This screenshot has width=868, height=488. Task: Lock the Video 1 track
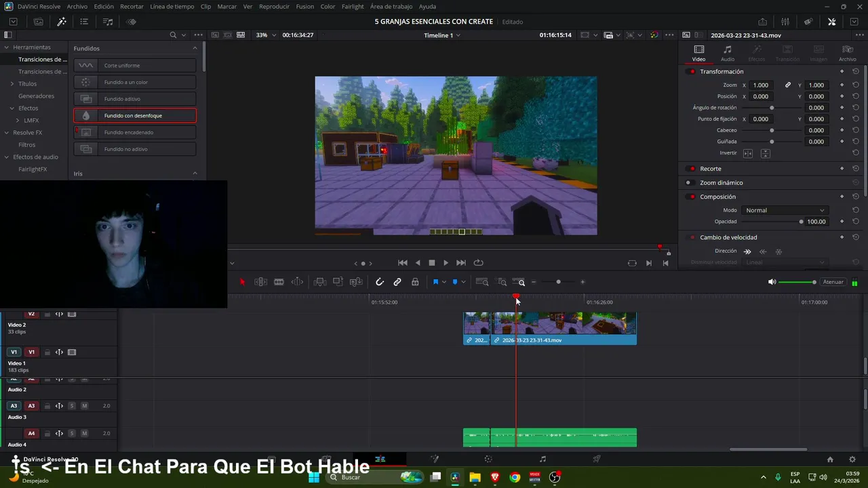pyautogui.click(x=47, y=352)
